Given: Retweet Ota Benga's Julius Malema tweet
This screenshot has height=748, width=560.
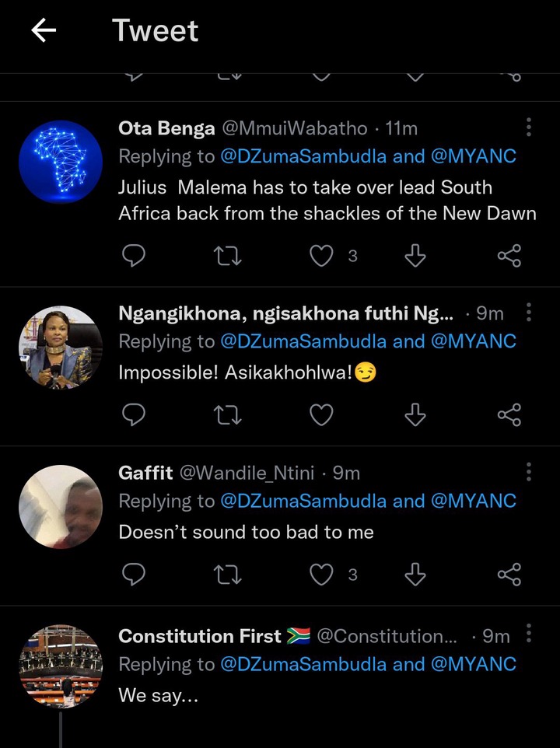Looking at the screenshot, I should click(x=228, y=256).
